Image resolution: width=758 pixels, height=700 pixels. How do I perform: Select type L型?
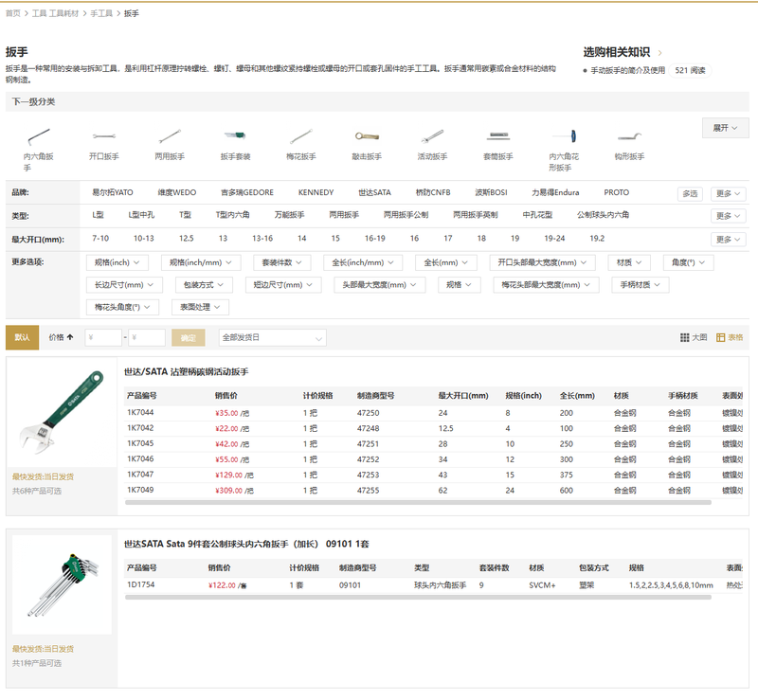(99, 215)
